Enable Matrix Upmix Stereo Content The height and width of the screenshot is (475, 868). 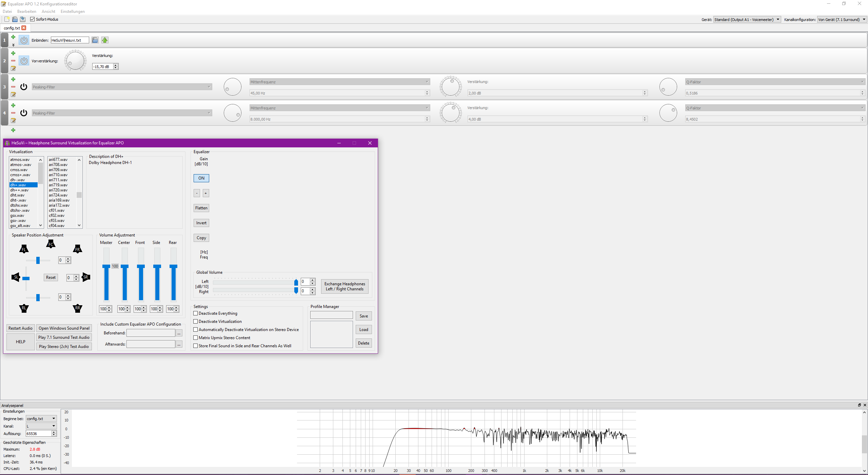click(x=196, y=337)
